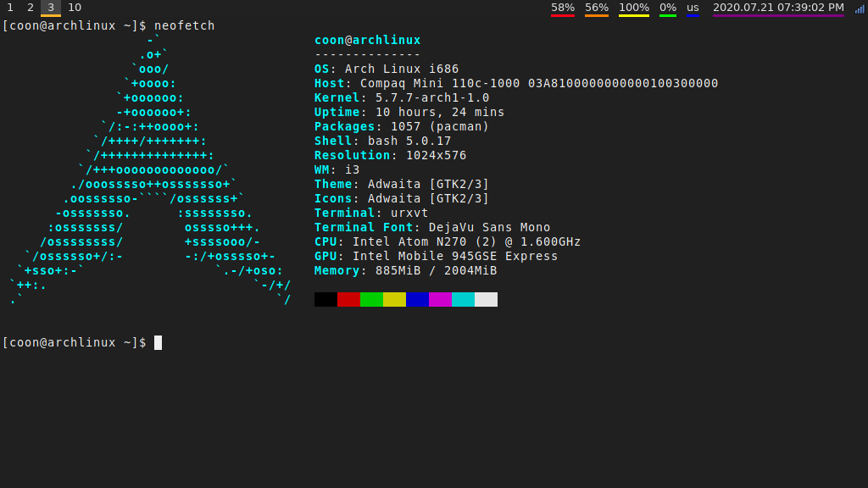Click the blue color block
The width and height of the screenshot is (868, 488).
tap(417, 299)
